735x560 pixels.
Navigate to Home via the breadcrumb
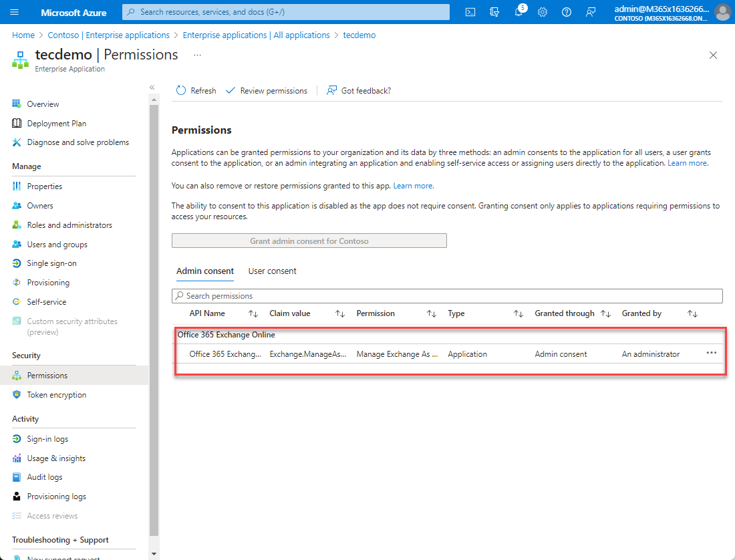click(x=23, y=35)
